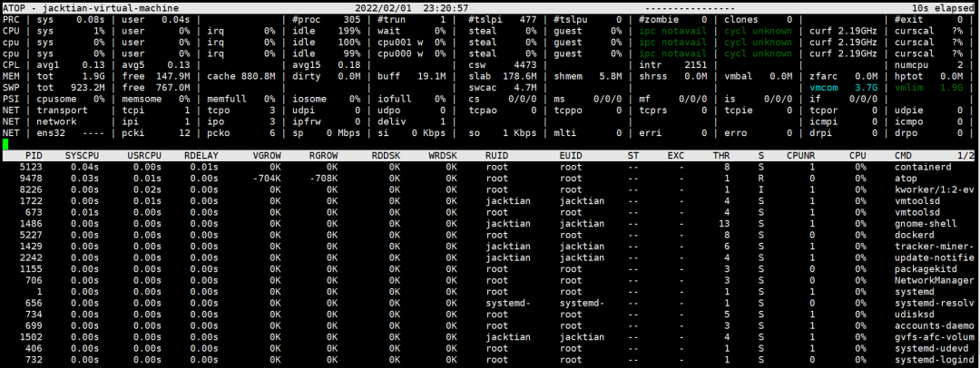The image size is (980, 368).
Task: Click the -708K RGROW value for atop
Action: 323,178
